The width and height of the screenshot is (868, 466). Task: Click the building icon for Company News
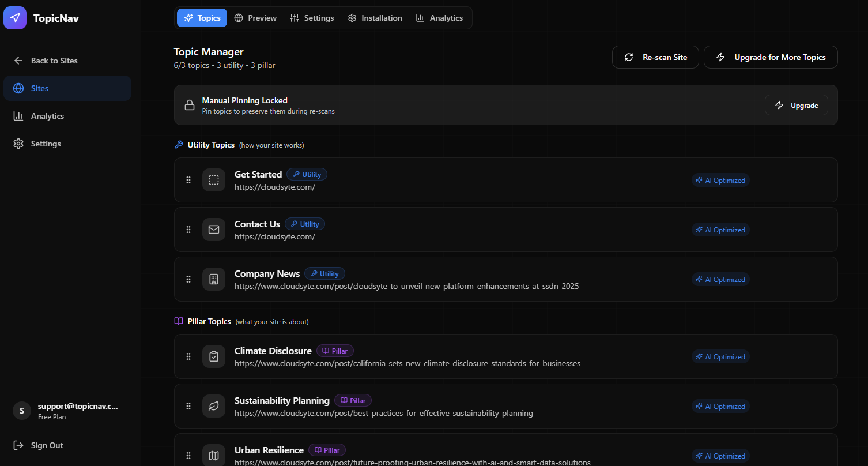point(214,279)
